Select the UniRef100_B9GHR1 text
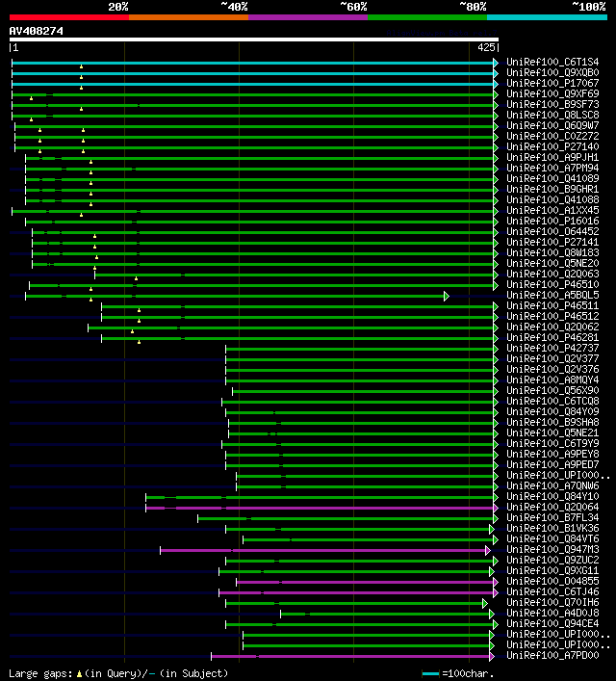616x681 pixels. [552, 189]
